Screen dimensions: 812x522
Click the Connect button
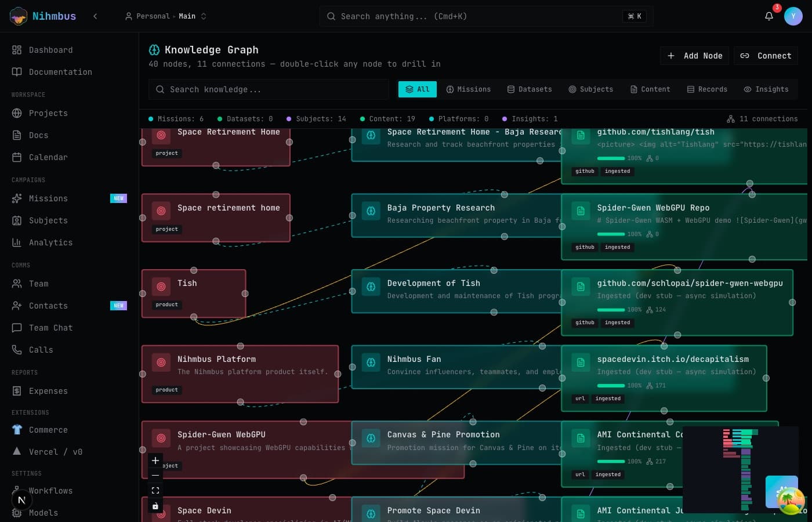click(766, 56)
